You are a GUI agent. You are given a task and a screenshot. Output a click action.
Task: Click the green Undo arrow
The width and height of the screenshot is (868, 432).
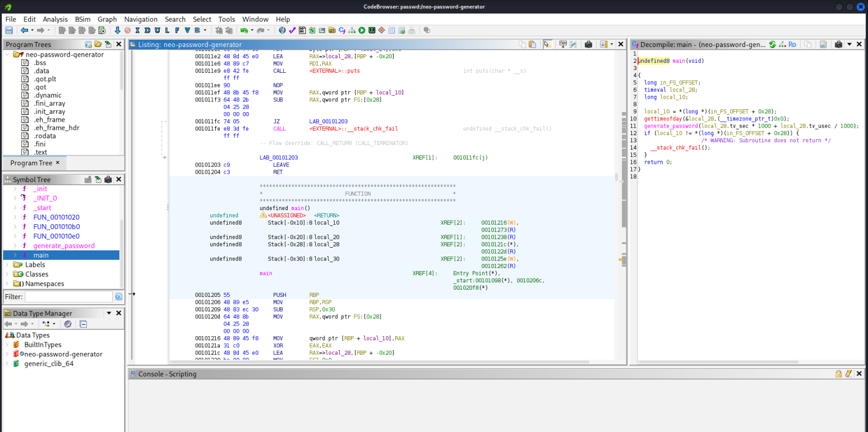click(x=244, y=30)
